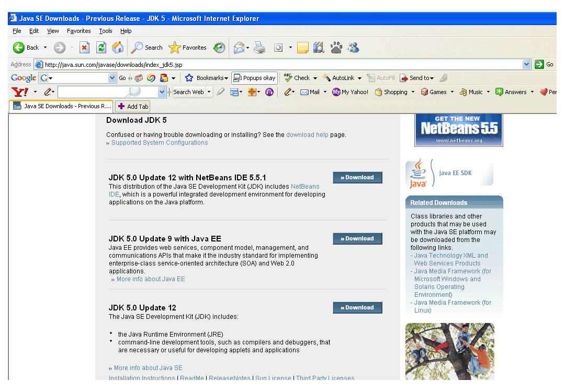Expand the Mail envelope dropdown arrow

pyautogui.click(x=247, y=48)
